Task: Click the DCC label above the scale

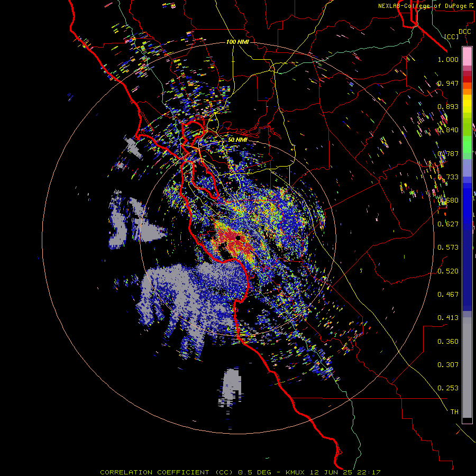Action: (x=464, y=32)
